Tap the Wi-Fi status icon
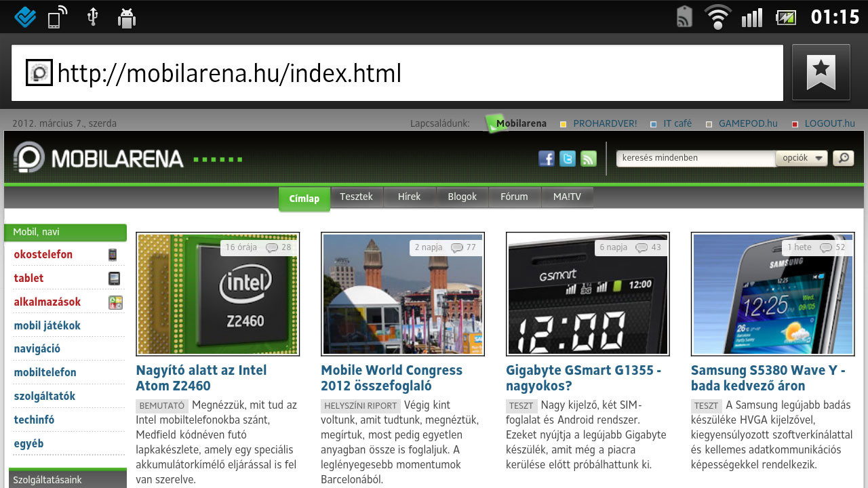This screenshot has height=488, width=868. pyautogui.click(x=717, y=16)
